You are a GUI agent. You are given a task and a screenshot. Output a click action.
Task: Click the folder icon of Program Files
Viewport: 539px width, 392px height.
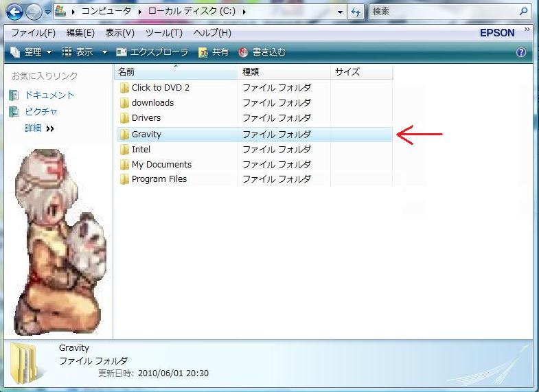[x=124, y=179]
